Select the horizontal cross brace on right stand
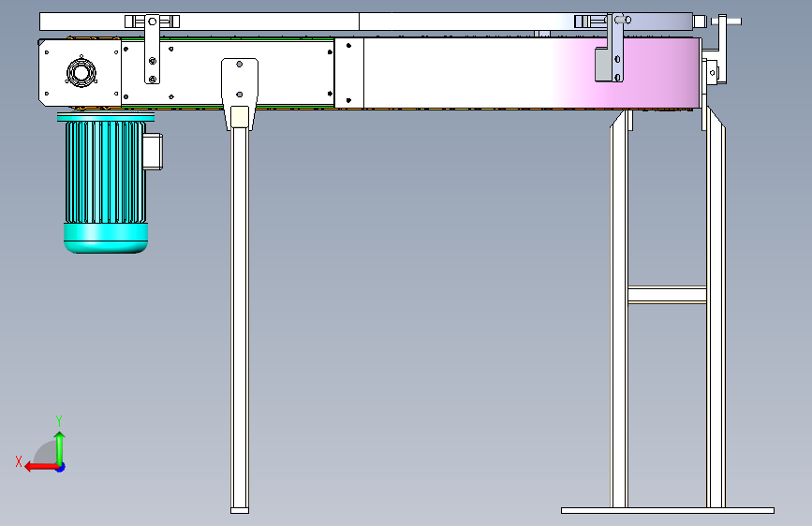Viewport: 812px width, 526px height. click(x=667, y=295)
